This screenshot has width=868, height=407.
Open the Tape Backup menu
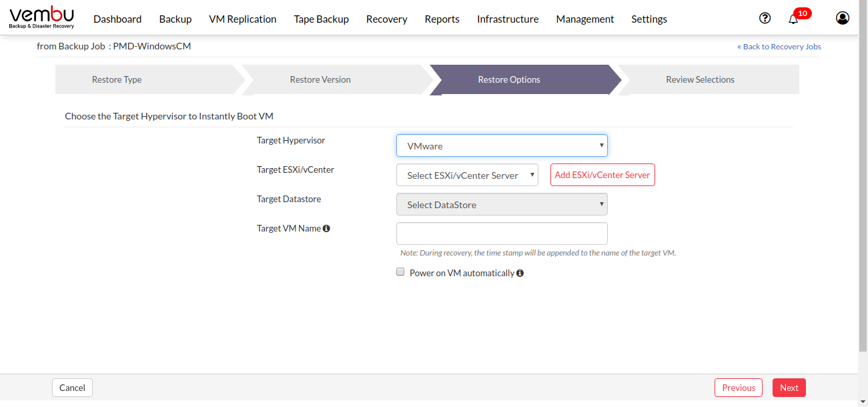322,19
